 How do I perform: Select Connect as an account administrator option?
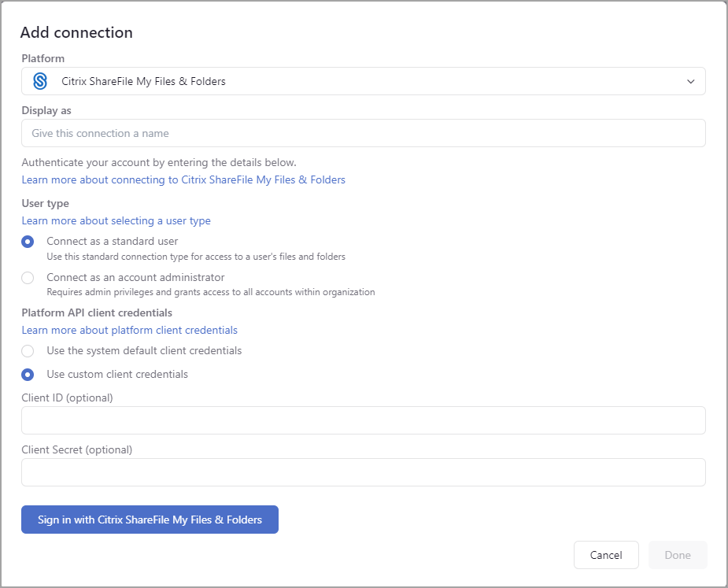(x=28, y=278)
